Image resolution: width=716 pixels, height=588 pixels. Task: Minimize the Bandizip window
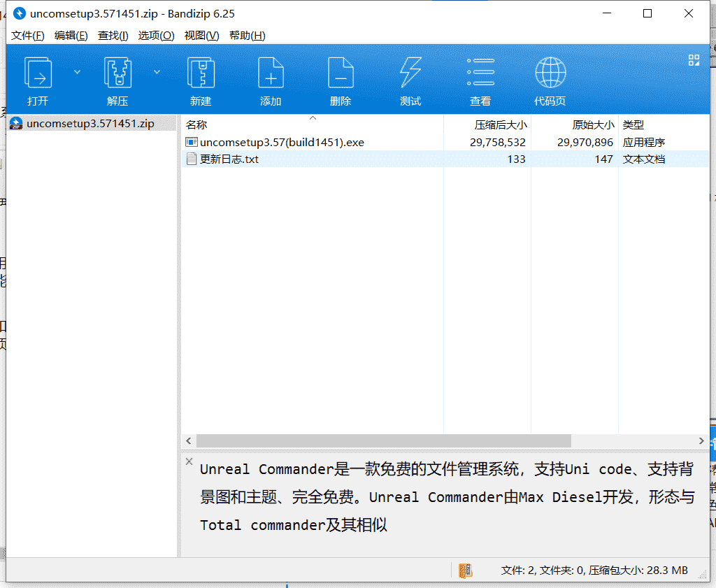[607, 13]
